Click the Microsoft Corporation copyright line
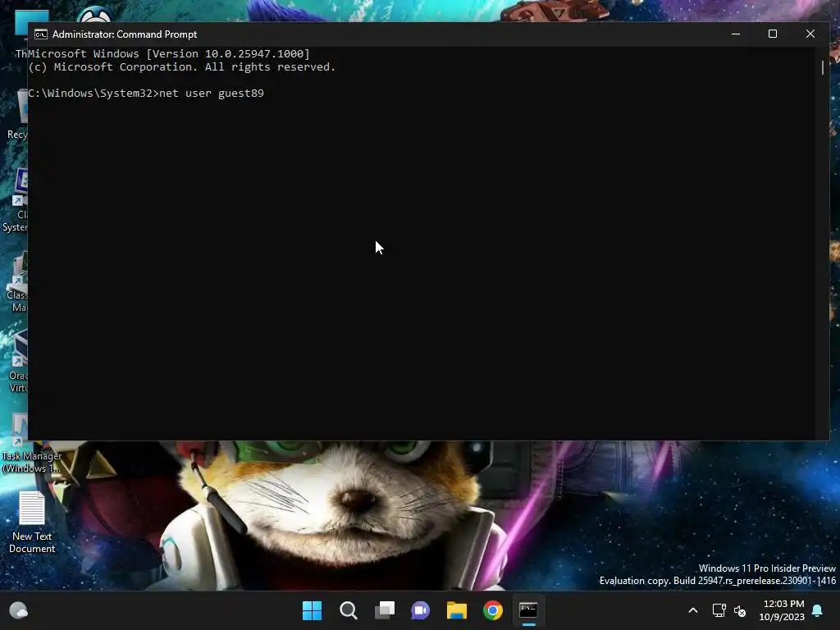This screenshot has width=840, height=630. pos(181,67)
